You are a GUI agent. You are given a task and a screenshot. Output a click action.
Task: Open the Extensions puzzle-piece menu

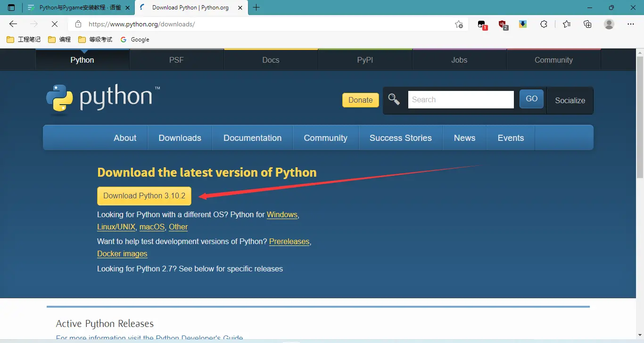tap(544, 24)
